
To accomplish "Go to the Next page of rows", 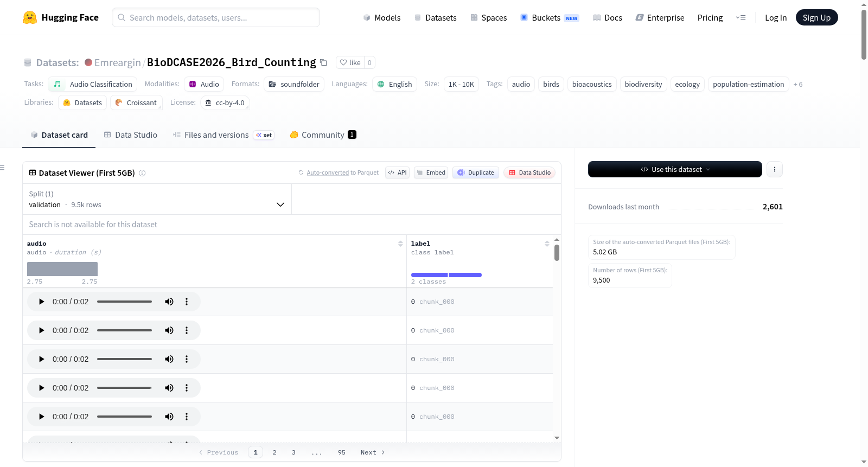I will pos(373,452).
